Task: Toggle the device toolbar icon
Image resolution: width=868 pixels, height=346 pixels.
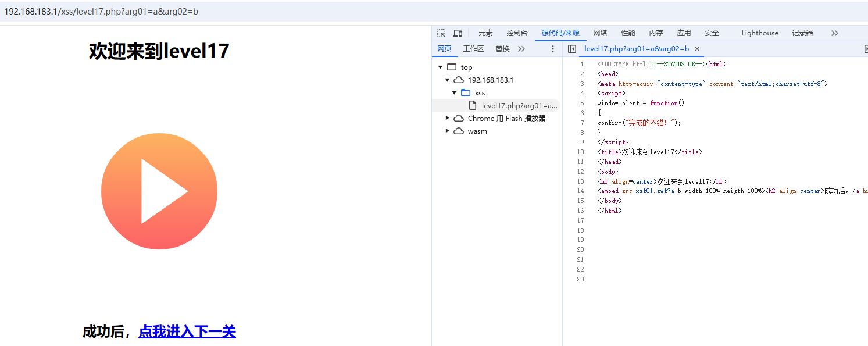Action: click(x=458, y=33)
